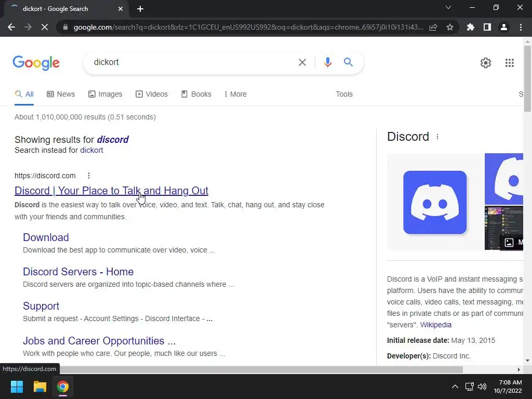Click the horizontal scrollbar right arrow
Image resolution: width=532 pixels, height=399 pixels.
(519, 369)
